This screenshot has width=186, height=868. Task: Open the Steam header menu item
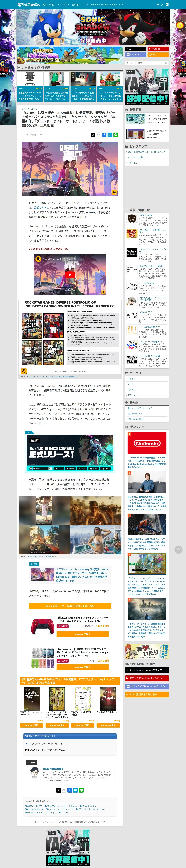(x=113, y=5)
